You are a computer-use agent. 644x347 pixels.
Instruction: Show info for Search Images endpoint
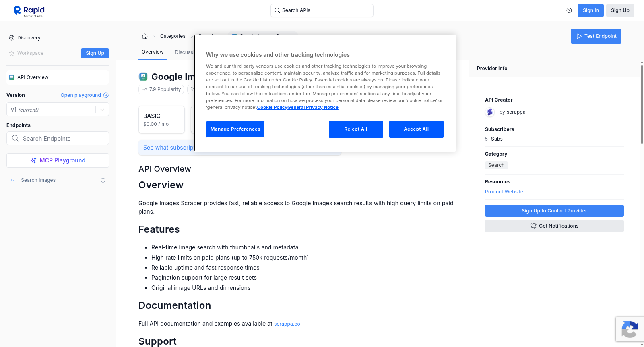(103, 180)
